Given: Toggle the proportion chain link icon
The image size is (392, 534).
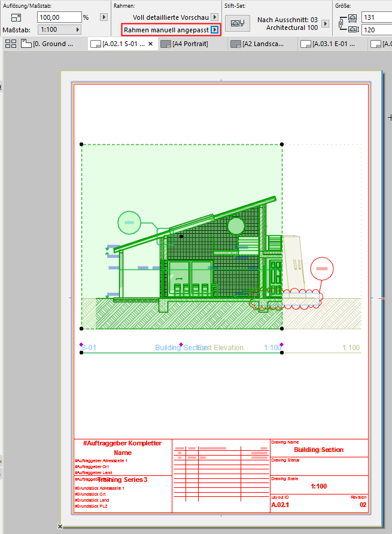Looking at the screenshot, I should [342, 23].
